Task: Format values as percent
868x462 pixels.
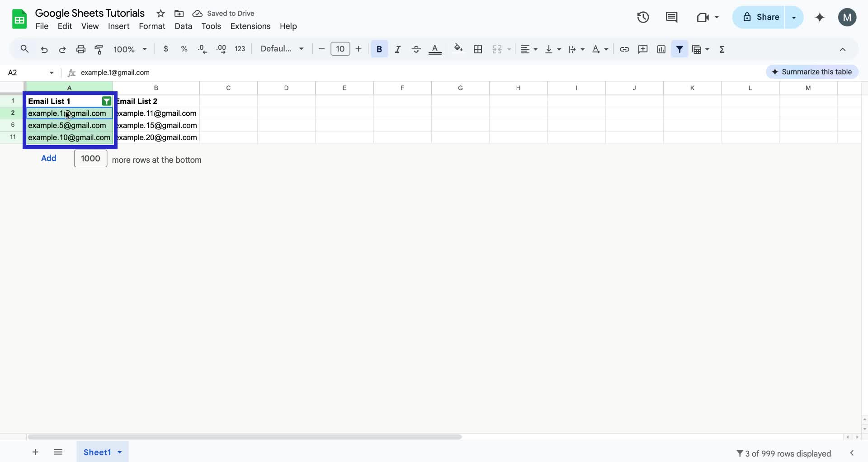Action: tap(184, 49)
